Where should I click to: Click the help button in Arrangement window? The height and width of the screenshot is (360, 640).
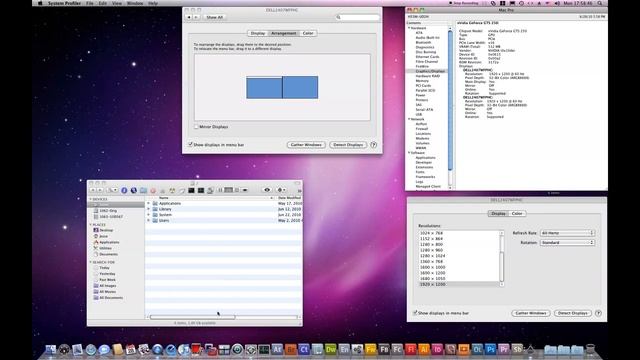pyautogui.click(x=373, y=144)
